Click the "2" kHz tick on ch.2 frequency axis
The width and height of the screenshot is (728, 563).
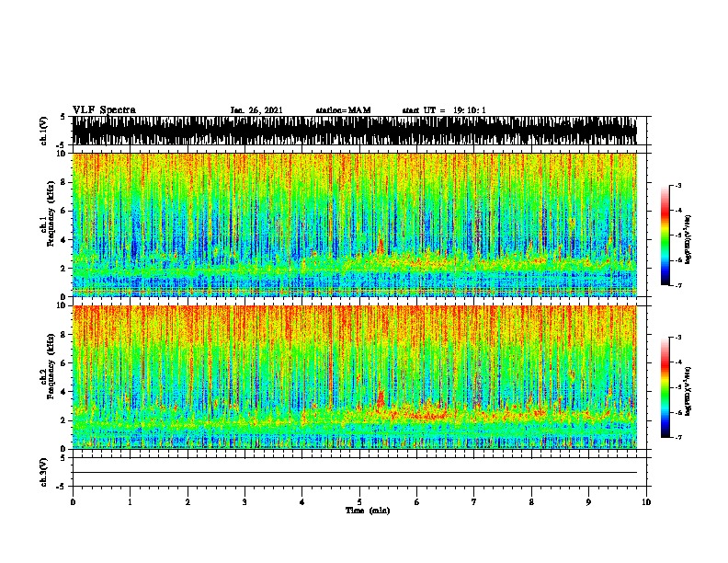click(x=64, y=420)
